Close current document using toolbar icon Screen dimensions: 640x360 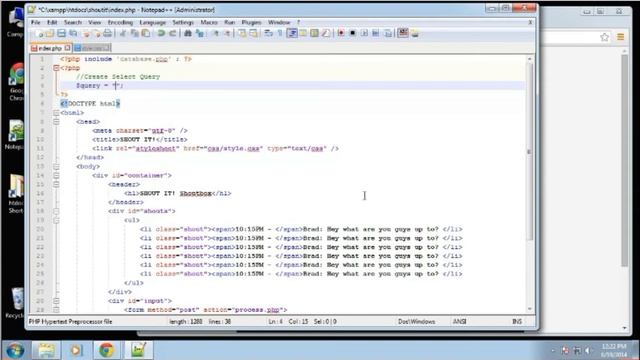(86, 33)
